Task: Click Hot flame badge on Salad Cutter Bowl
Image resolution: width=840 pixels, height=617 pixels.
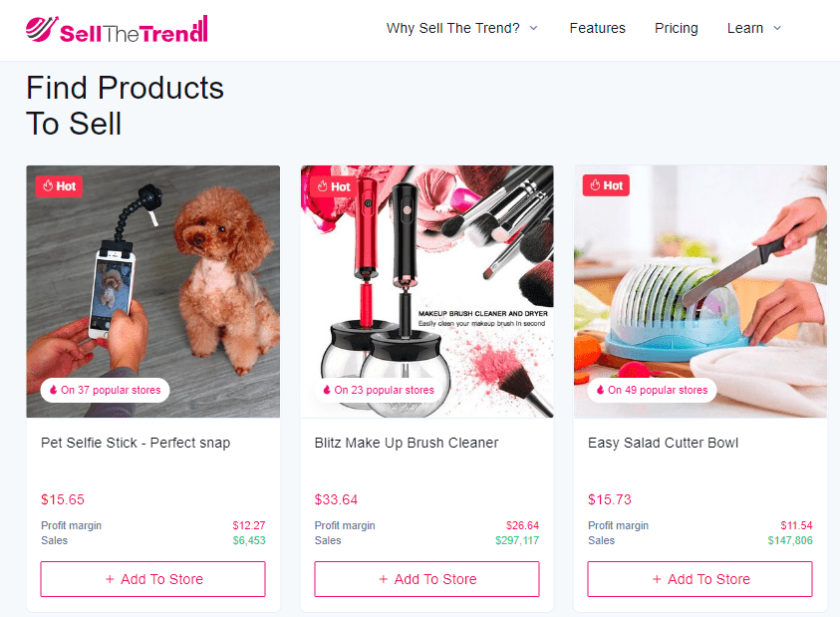Action: (606, 185)
